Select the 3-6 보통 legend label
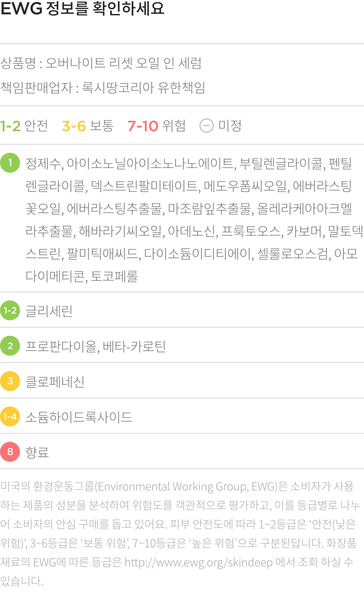 click(x=88, y=126)
